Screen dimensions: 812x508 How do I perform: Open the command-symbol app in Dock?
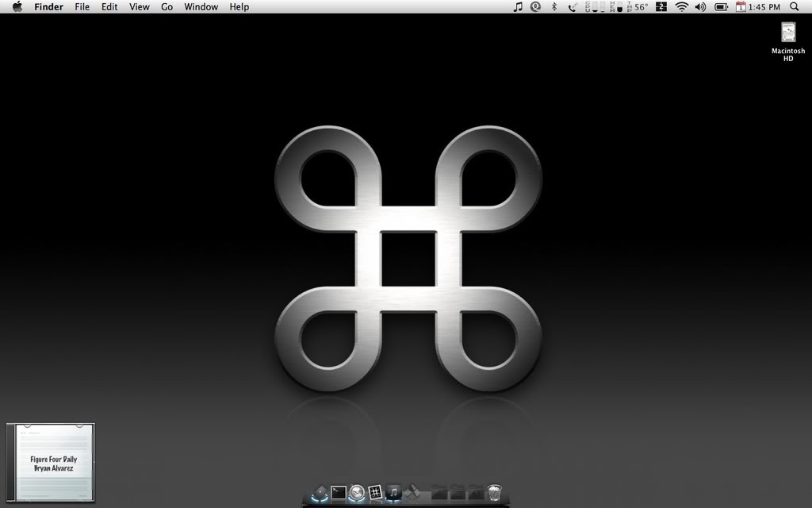[375, 491]
